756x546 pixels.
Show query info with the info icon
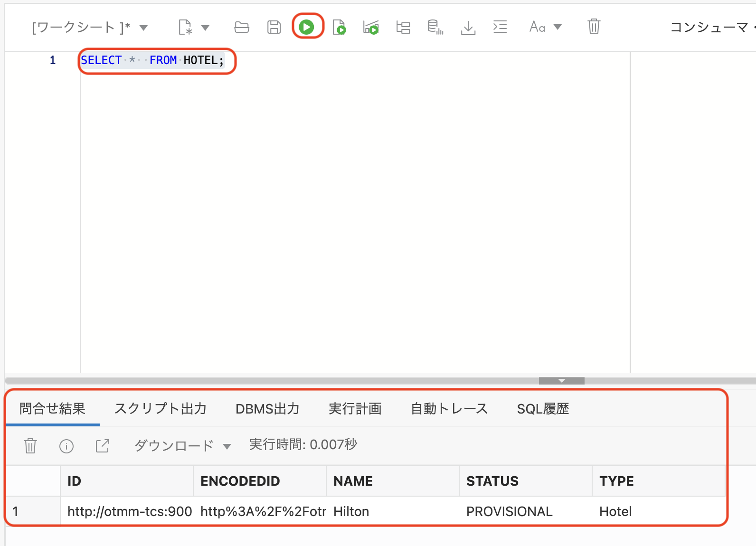66,446
